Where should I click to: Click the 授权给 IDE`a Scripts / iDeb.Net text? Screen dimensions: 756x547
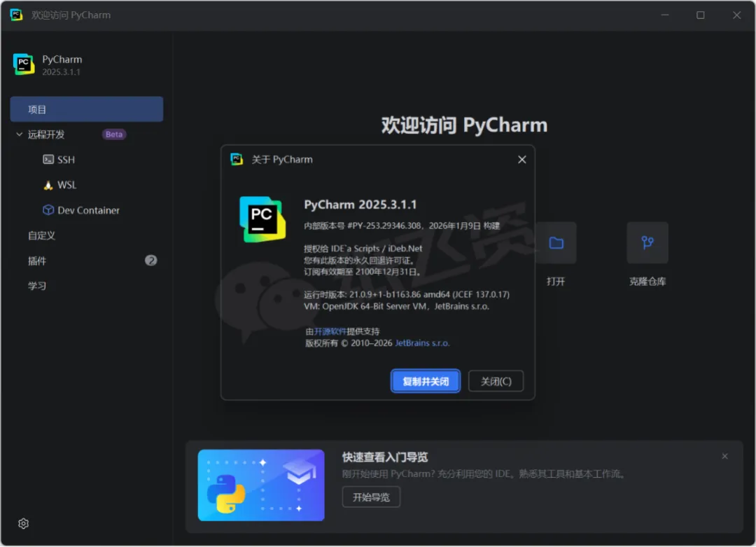363,249
